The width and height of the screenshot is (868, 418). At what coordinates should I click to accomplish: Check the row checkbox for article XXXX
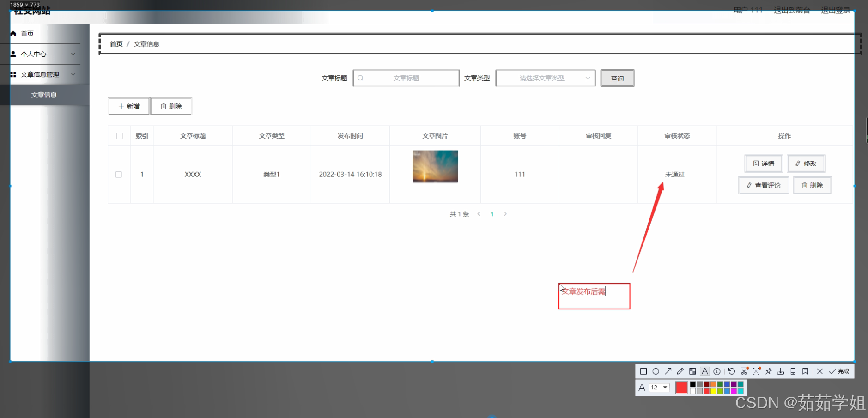(119, 174)
